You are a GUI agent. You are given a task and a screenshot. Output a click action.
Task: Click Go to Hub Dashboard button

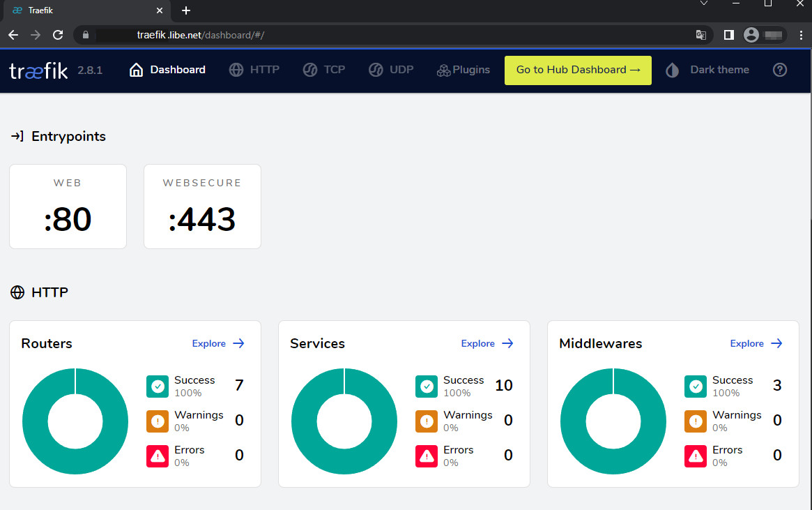578,70
